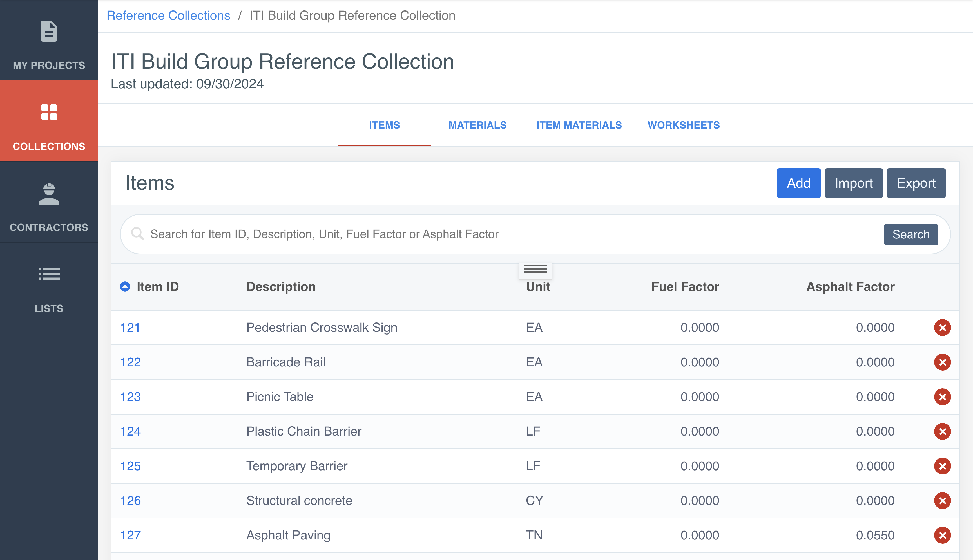Toggle Item ID sort order arrow
The height and width of the screenshot is (560, 973).
point(125,286)
